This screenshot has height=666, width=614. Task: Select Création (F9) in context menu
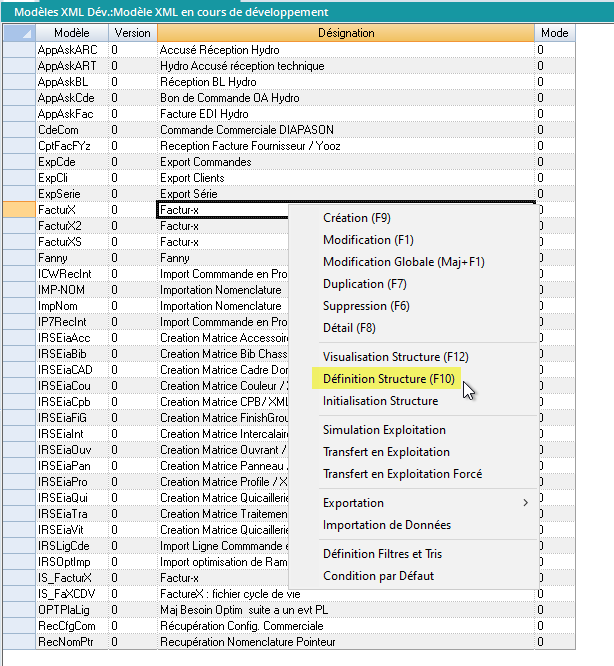(x=356, y=218)
